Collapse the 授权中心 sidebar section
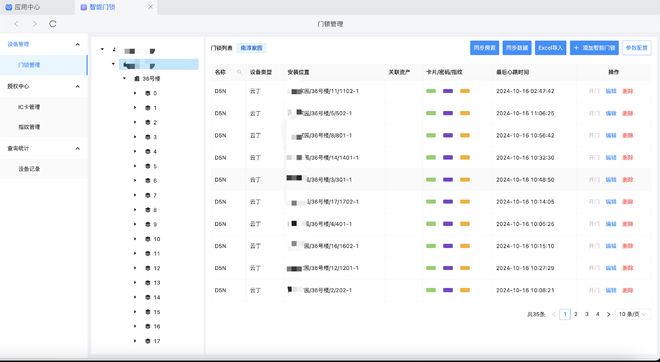 (x=77, y=86)
